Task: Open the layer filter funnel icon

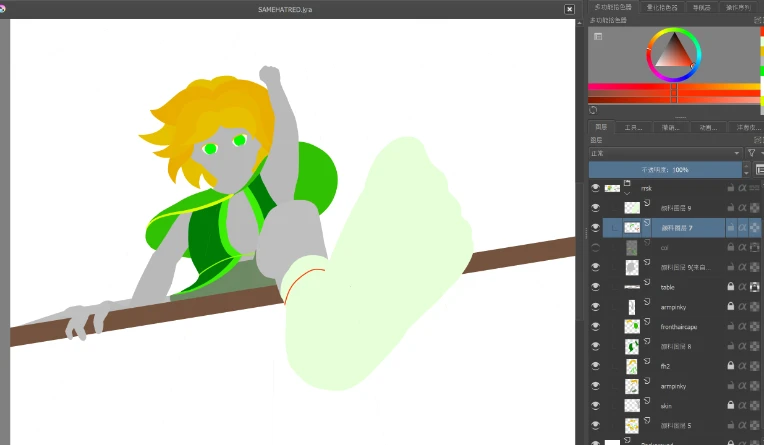Action: coord(751,153)
